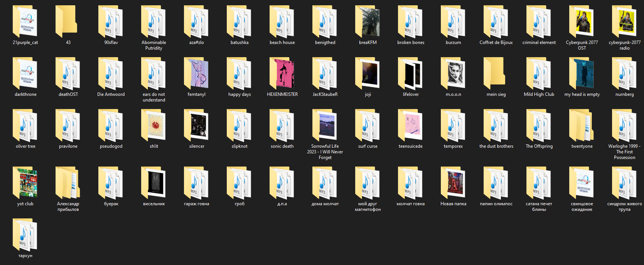
Task: Select Warloghe 1999 The First Possession folder
Action: click(624, 125)
